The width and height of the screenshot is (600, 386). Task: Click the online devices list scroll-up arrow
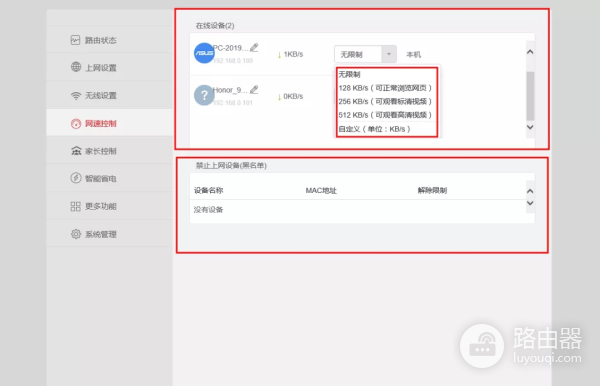(530, 52)
